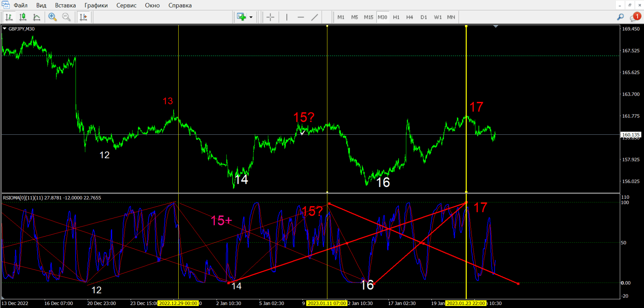Click the 17 Jan 02:30 time axis label
644x308 pixels.
tap(402, 303)
